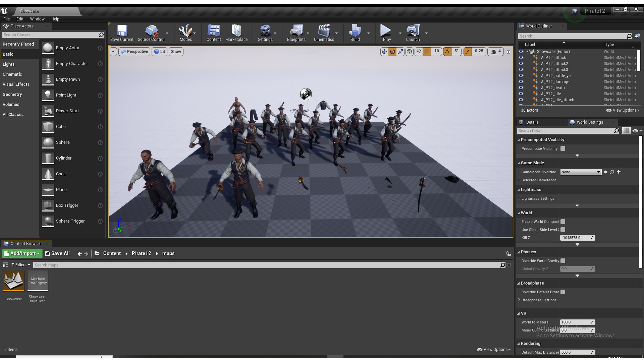Open the Window menu
Image resolution: width=644 pixels, height=362 pixels.
(37, 19)
